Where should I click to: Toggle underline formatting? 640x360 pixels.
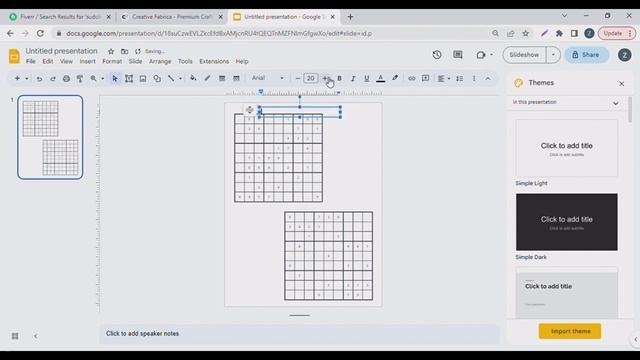point(367,78)
